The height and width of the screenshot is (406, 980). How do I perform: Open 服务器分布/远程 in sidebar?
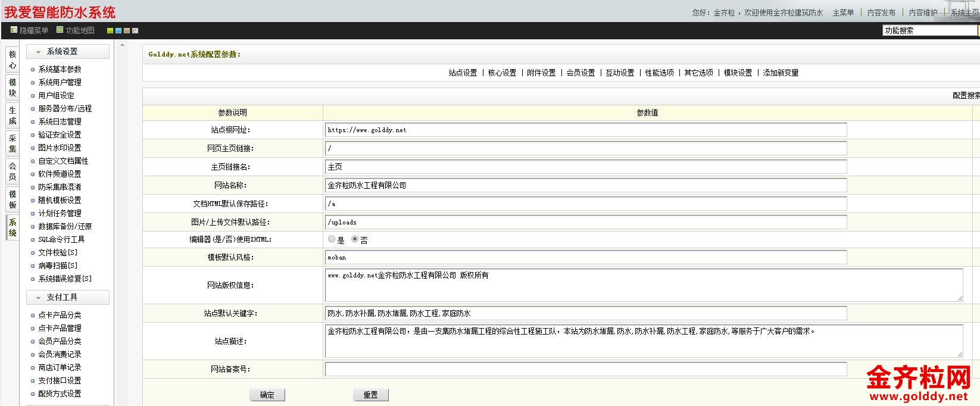click(x=65, y=108)
